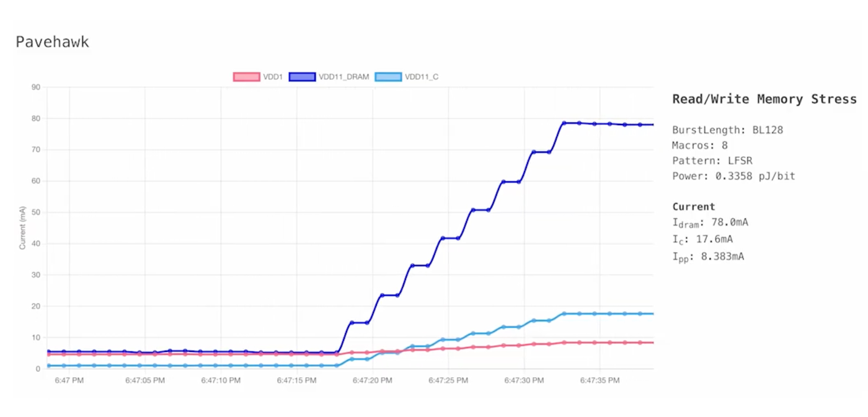Screen dimensions: 868x417
Task: Click the 6:47:35 PM x-axis label
Action: pos(600,380)
